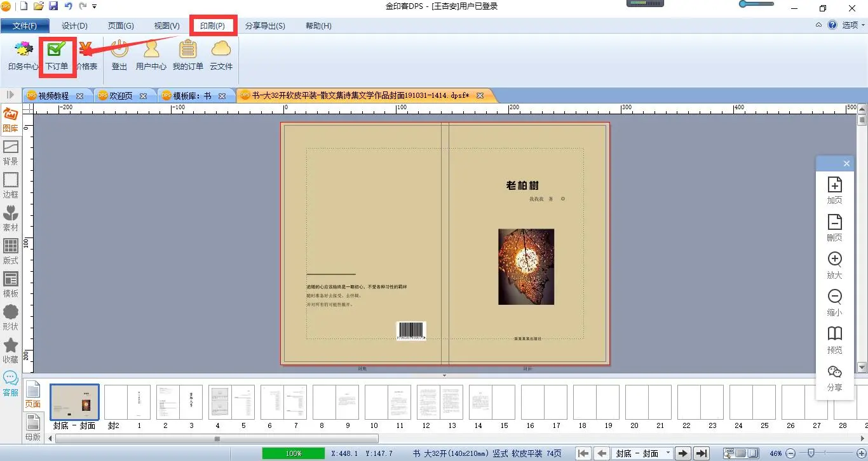Image resolution: width=868 pixels, height=461 pixels.
Task: Select the page 2-3 spread thumbnail
Action: (x=179, y=403)
